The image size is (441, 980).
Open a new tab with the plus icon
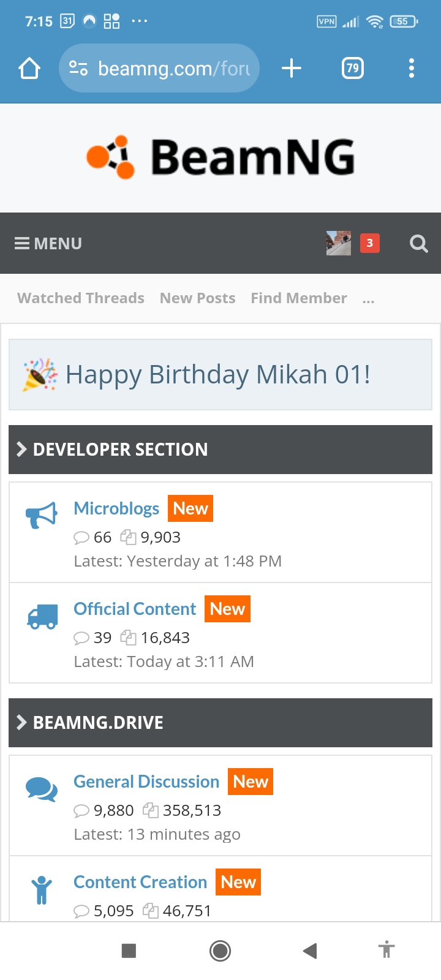[x=292, y=68]
